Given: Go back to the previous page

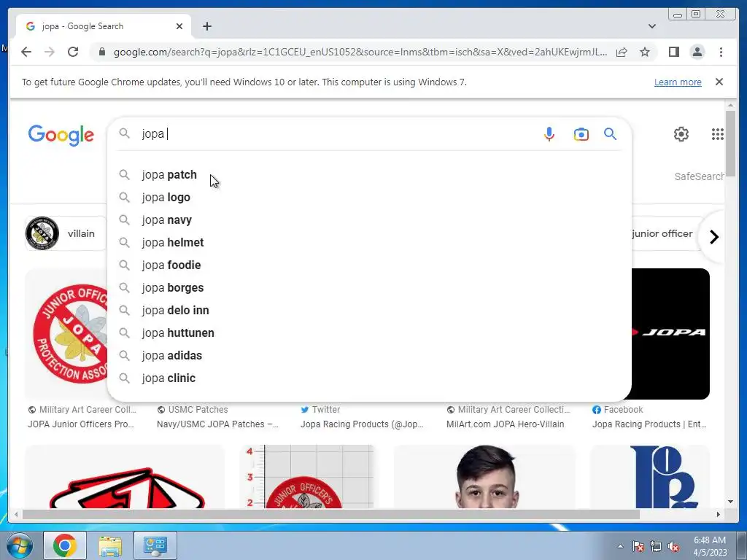Looking at the screenshot, I should [x=26, y=52].
